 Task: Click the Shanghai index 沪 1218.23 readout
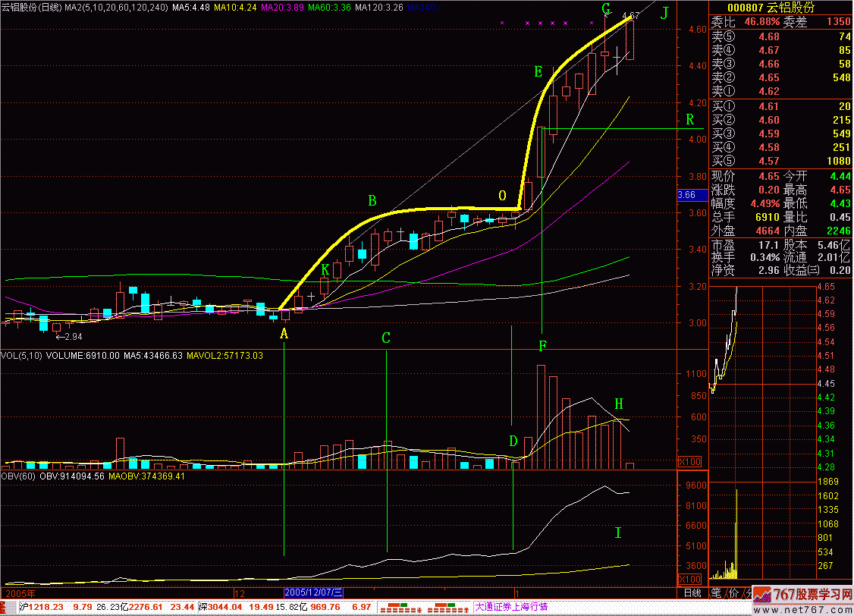click(38, 607)
